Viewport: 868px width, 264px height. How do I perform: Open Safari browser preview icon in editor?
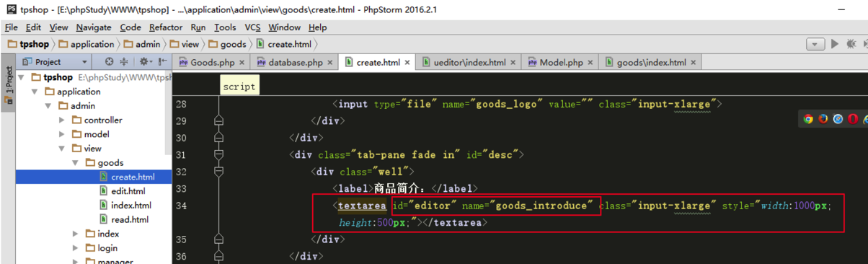tap(838, 119)
